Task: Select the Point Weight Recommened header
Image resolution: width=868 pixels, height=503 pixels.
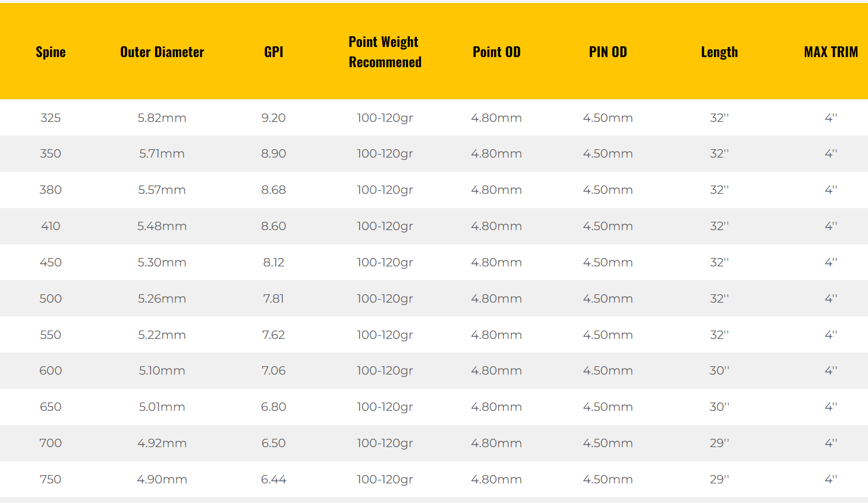Action: pos(385,52)
